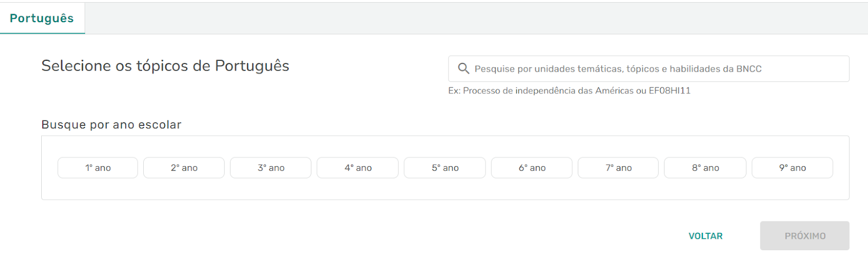
Task: Select 5º ano from year list
Action: [445, 168]
